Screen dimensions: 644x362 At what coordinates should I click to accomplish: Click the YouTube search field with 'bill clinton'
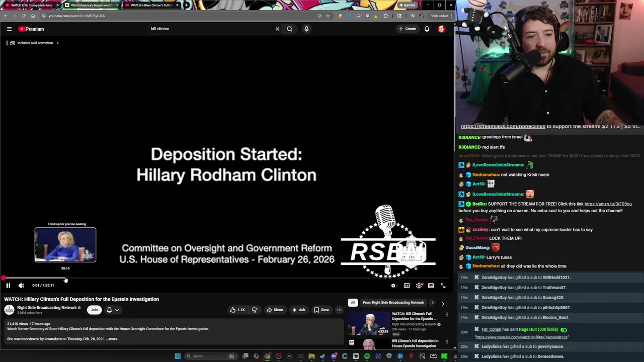pyautogui.click(x=211, y=29)
